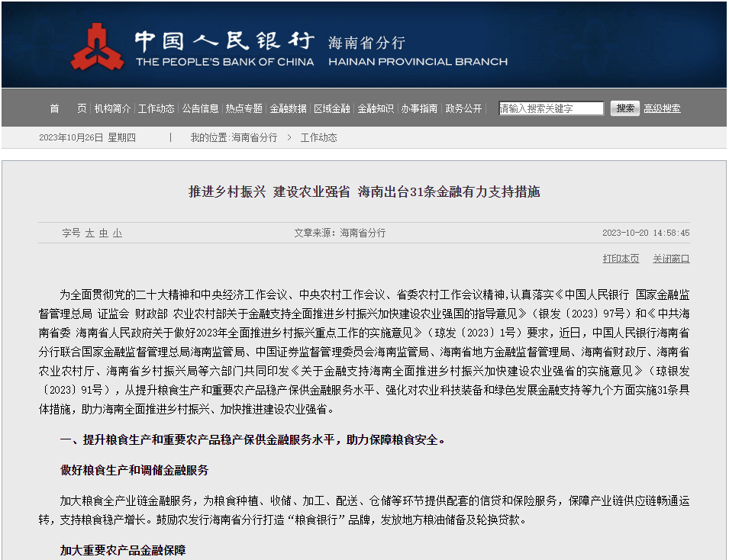Open the 金融知识 navigation item
This screenshot has height=560, width=729.
[376, 108]
